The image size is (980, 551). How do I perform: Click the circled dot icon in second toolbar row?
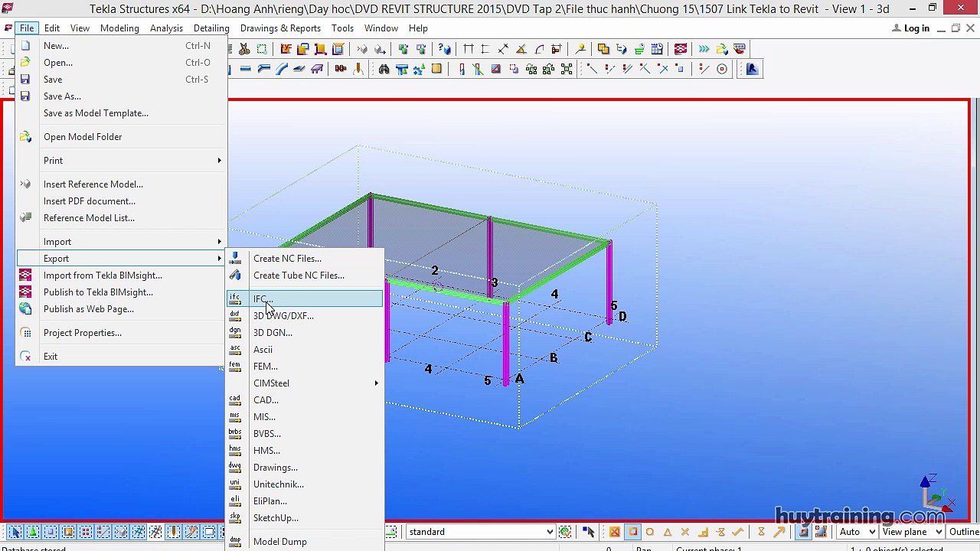tap(721, 69)
